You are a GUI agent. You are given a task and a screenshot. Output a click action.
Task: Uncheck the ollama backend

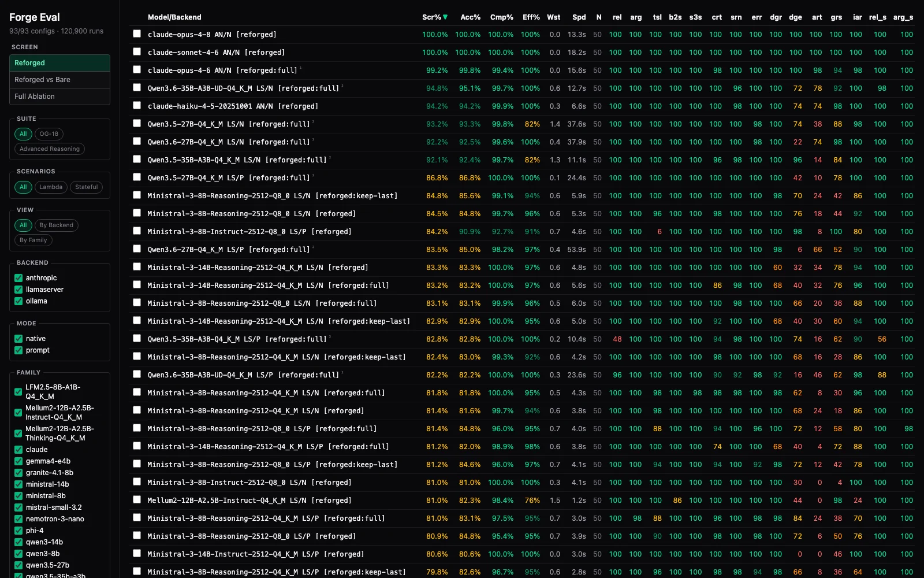click(18, 301)
